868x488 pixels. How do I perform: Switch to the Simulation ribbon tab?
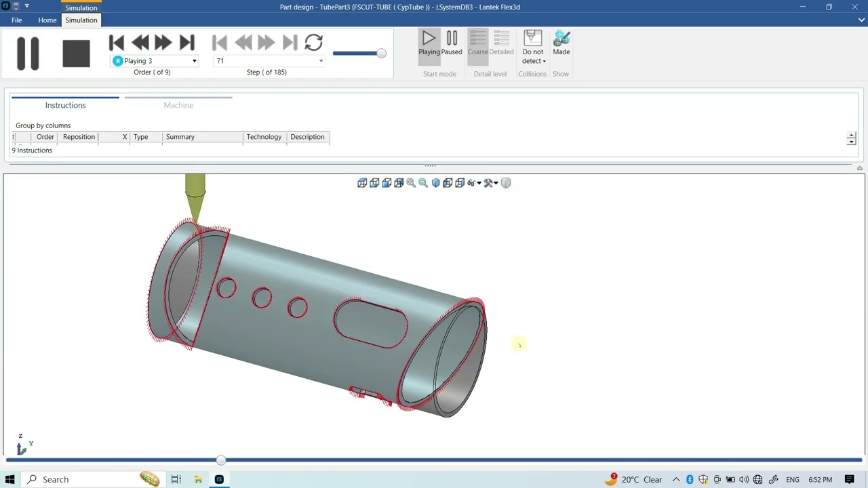pyautogui.click(x=81, y=20)
